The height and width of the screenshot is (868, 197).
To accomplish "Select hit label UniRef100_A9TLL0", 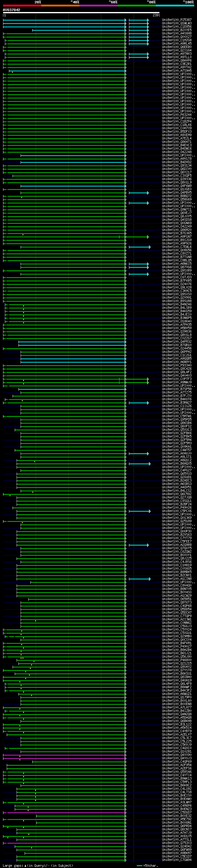I will tap(177, 57).
